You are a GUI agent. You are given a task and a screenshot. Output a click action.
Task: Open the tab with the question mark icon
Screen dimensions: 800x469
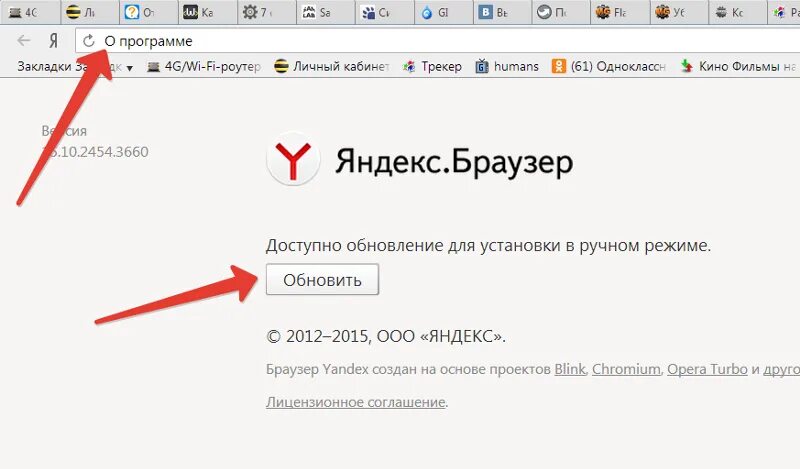coord(149,12)
